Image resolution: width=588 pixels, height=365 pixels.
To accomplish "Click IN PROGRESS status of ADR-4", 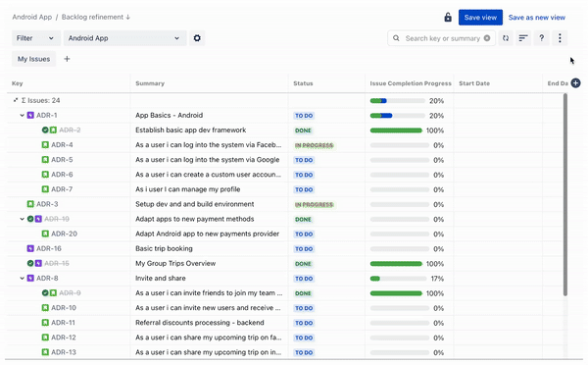I will pos(314,145).
